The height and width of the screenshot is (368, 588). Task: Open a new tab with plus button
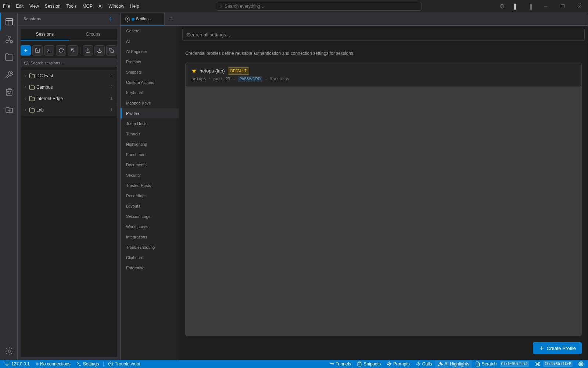[171, 19]
